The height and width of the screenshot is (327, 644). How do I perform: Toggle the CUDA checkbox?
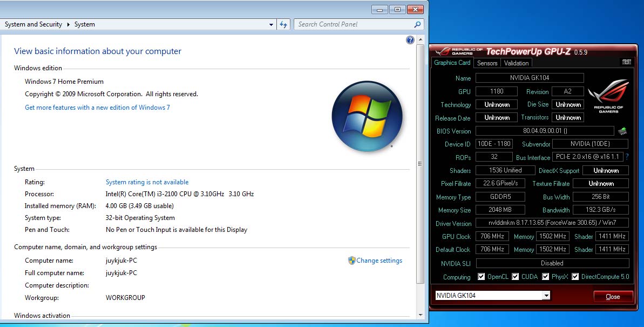pyautogui.click(x=516, y=277)
